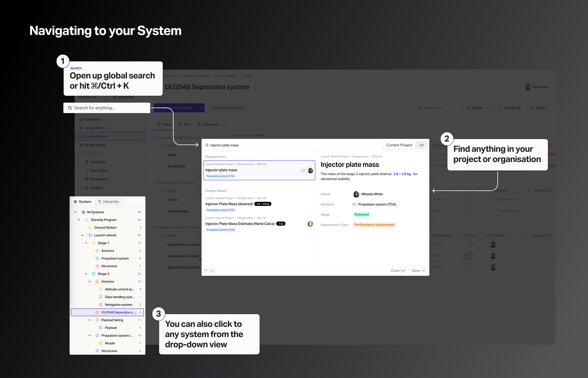The width and height of the screenshot is (588, 378).
Task: Open the Display options button
Action: (478, 108)
